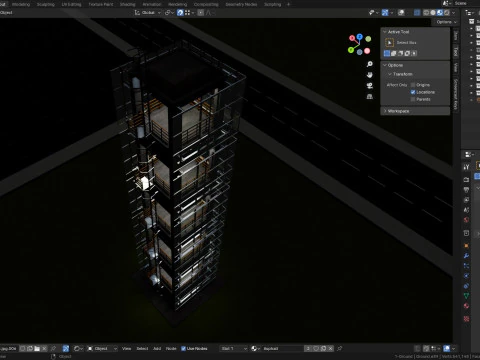Select 'Subtract selection' mode icon
This screenshot has height=360, width=480.
click(x=400, y=53)
